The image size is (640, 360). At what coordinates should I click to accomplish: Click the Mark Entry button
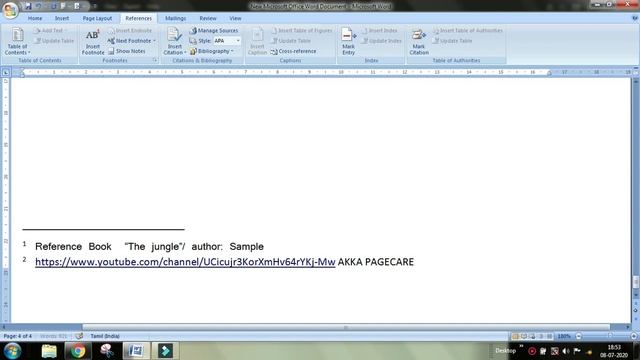point(348,41)
